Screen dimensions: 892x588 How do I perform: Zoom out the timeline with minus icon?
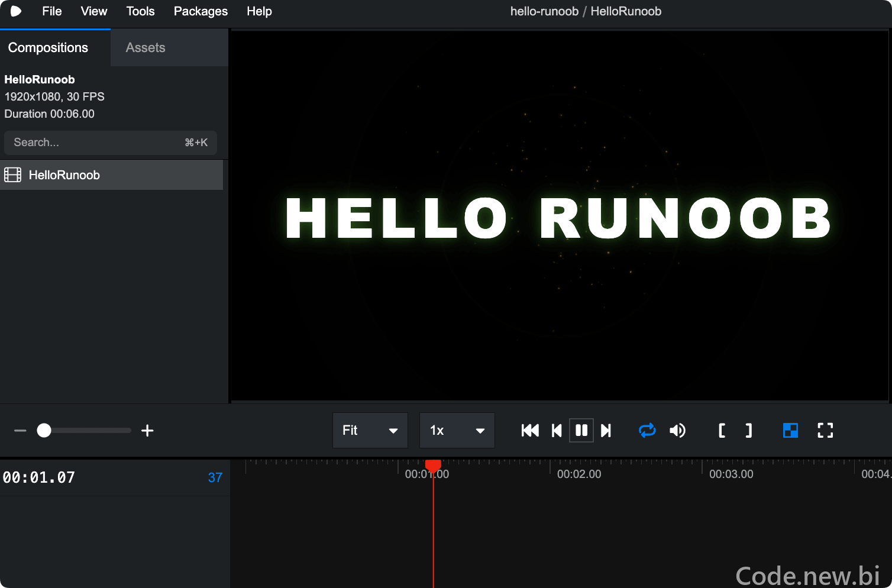(20, 431)
